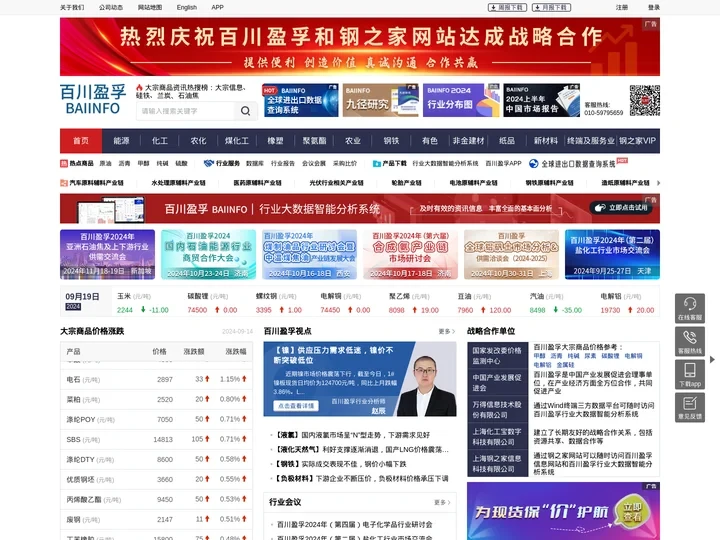Click the weekly report download button
This screenshot has width=720, height=540.
(507, 7)
